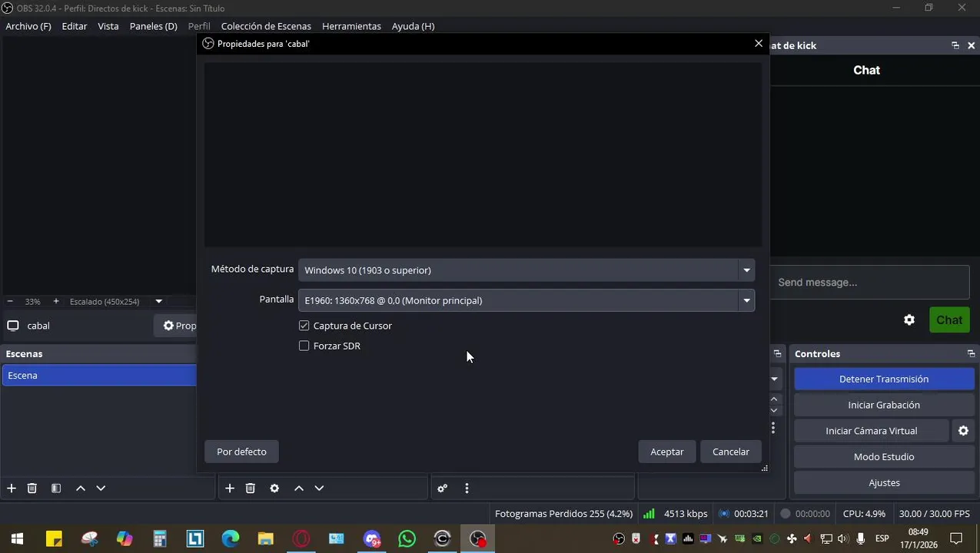Open the Archivo menu

click(28, 26)
